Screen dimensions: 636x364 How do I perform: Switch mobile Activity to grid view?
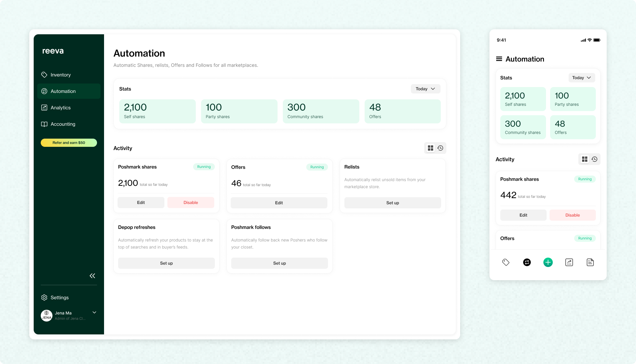coord(584,159)
